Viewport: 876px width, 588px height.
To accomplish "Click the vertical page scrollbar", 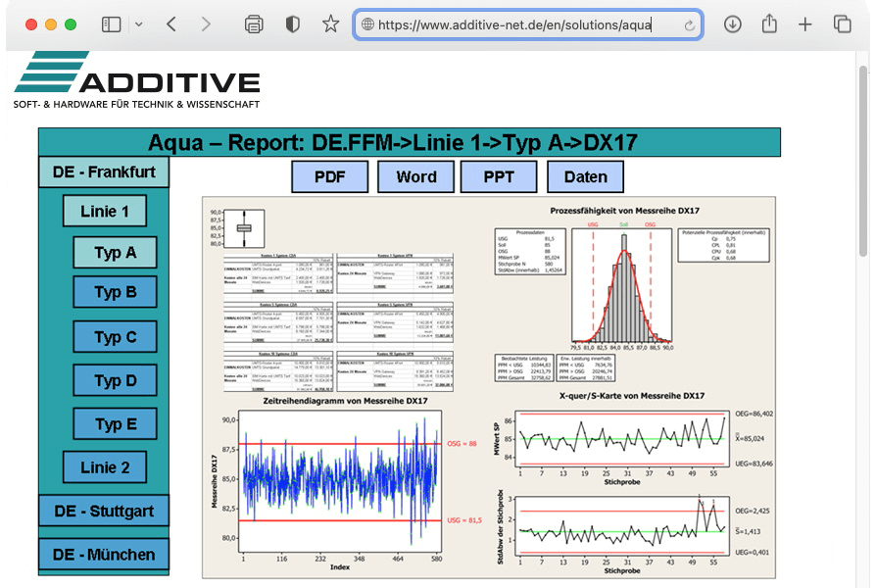I will (863, 161).
